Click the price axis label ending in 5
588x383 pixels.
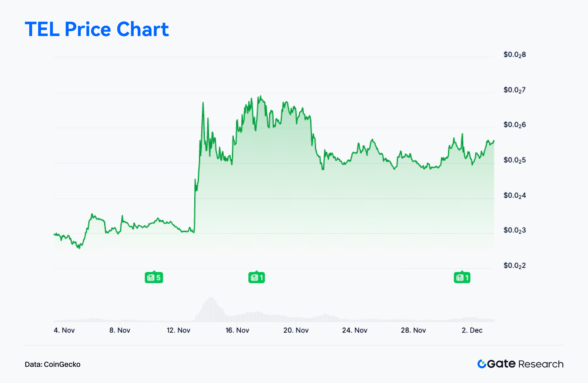pyautogui.click(x=514, y=160)
